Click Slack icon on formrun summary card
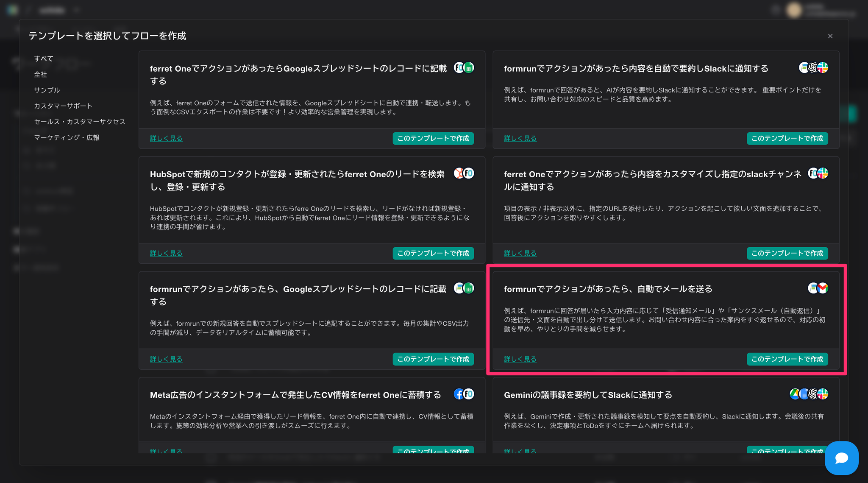This screenshot has width=868, height=483. pyautogui.click(x=823, y=67)
